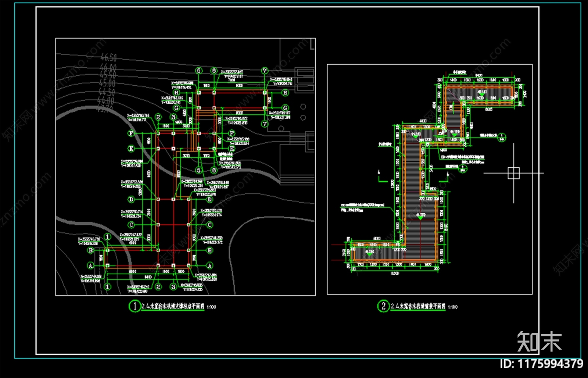This screenshot has width=588, height=378.
Task: Select axis bubble E at the left end
Action: [x=131, y=149]
